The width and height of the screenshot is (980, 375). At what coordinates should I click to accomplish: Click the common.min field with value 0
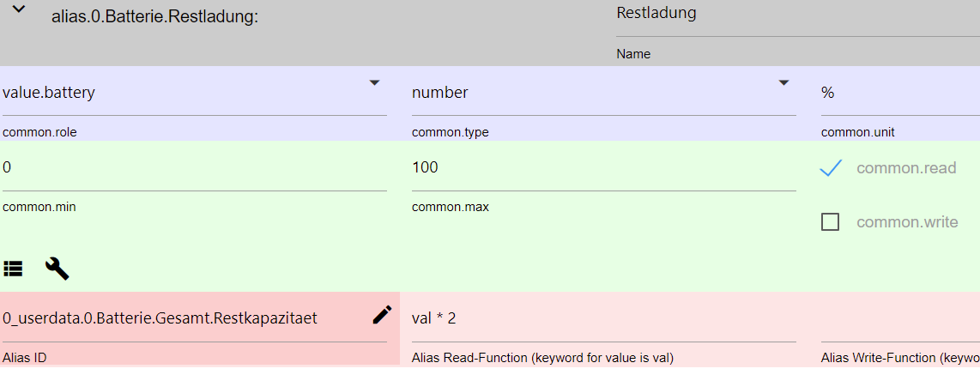click(194, 167)
